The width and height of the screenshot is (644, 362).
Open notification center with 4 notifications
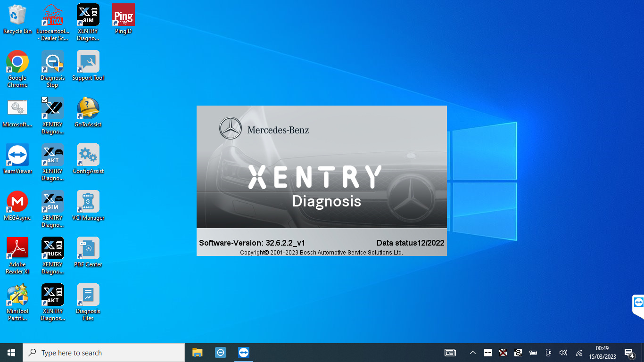[x=628, y=352]
